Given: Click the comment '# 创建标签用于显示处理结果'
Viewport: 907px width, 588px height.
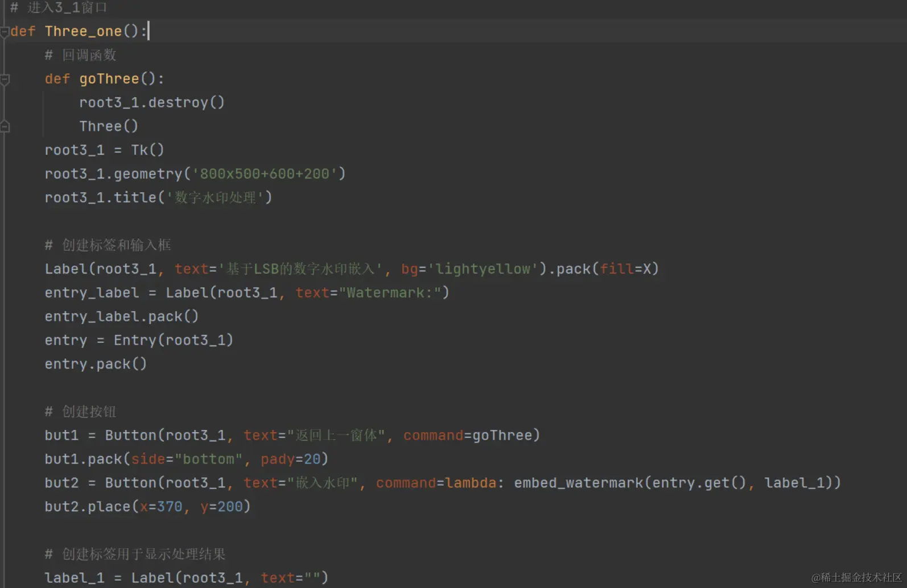Looking at the screenshot, I should 135,554.
